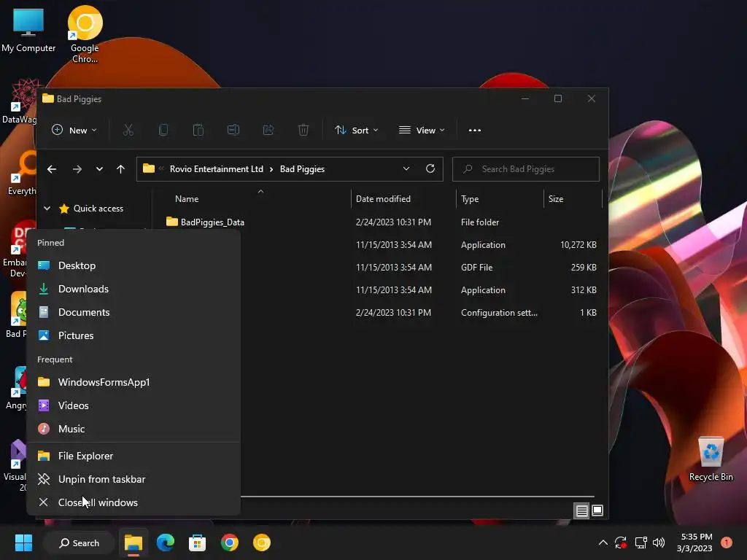Open Microsoft Store from taskbar
This screenshot has height=560, width=747.
(197, 542)
